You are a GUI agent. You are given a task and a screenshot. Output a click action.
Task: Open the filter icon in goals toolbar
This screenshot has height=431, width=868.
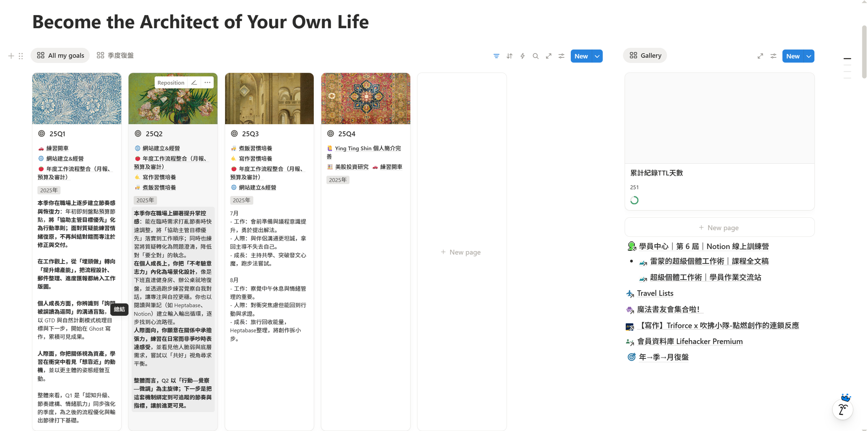click(x=496, y=56)
